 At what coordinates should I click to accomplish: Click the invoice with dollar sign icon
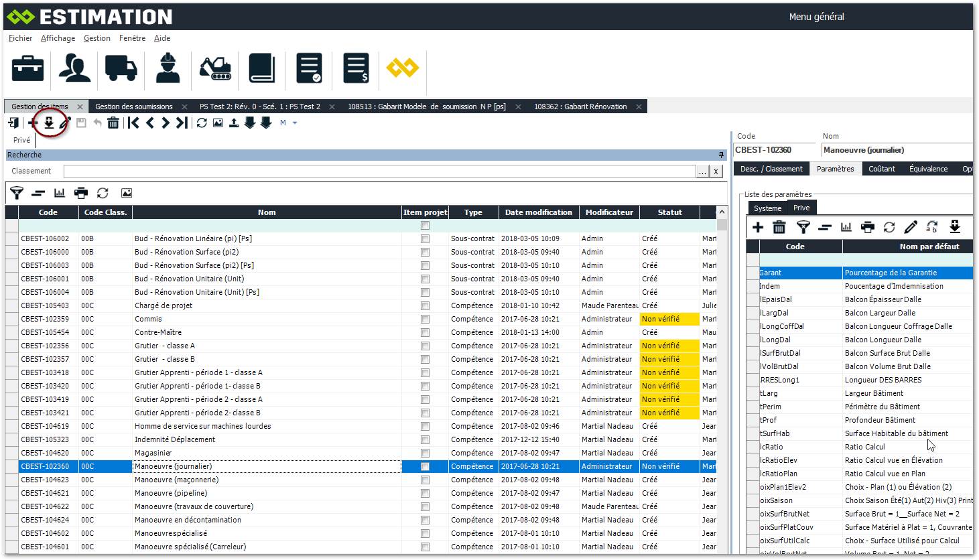tap(356, 68)
